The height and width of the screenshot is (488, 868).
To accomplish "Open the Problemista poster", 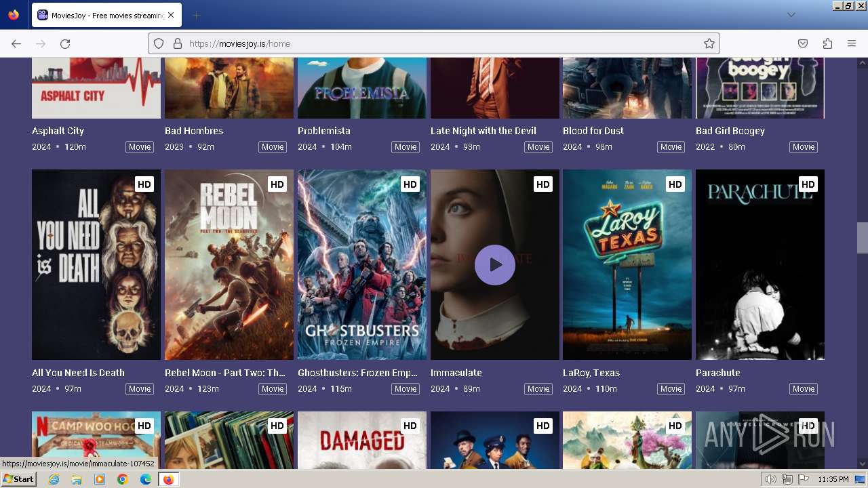I will tap(362, 88).
